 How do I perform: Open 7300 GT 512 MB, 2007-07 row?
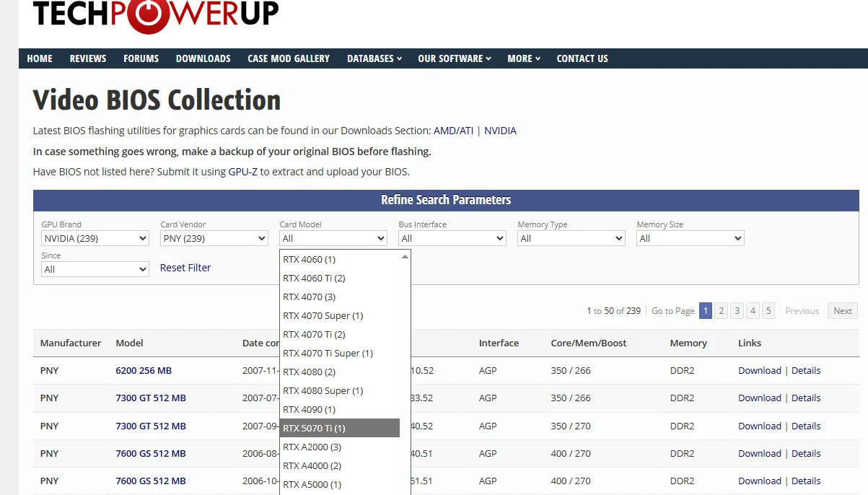pos(151,398)
